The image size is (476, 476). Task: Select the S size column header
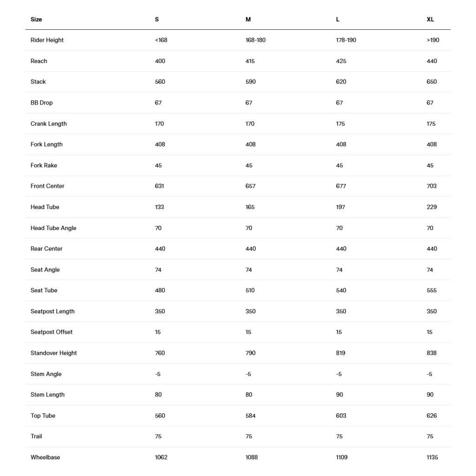pos(157,20)
